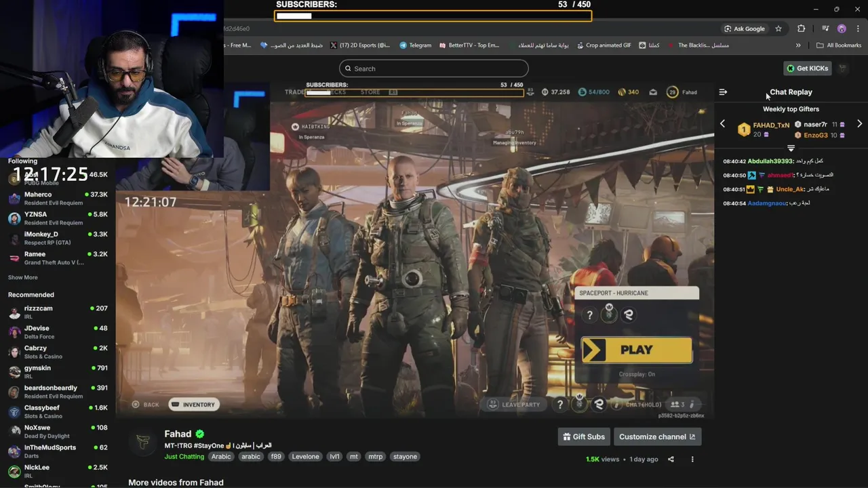This screenshot has width=868, height=488.
Task: Select the stayone tag
Action: (x=405, y=457)
